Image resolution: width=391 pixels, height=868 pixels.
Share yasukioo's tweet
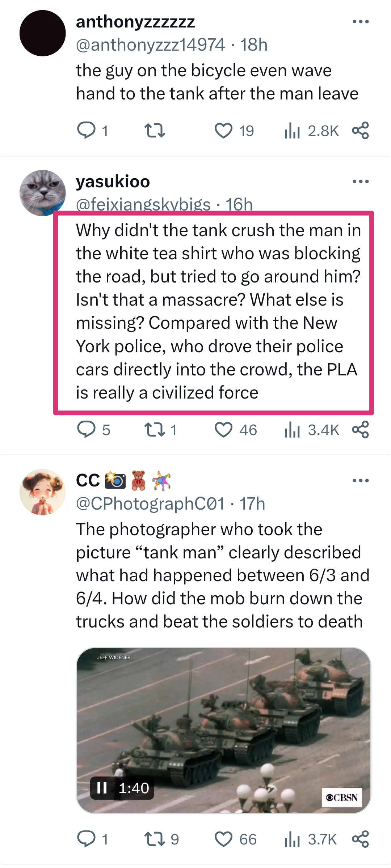pyautogui.click(x=360, y=430)
